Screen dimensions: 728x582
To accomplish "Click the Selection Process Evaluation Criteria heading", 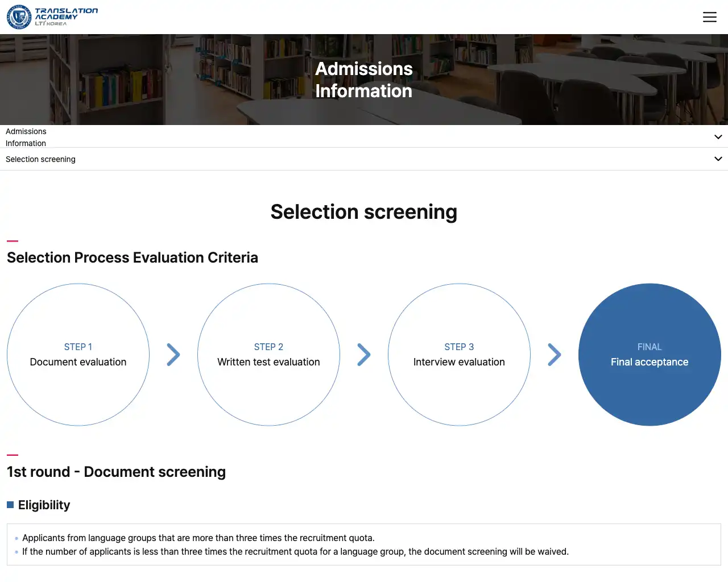I will (x=133, y=257).
